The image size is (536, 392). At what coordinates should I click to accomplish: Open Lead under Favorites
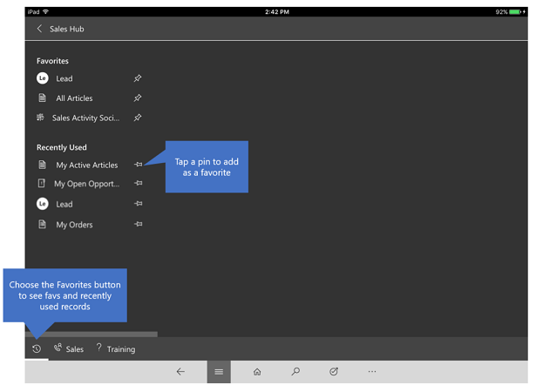[x=64, y=78]
